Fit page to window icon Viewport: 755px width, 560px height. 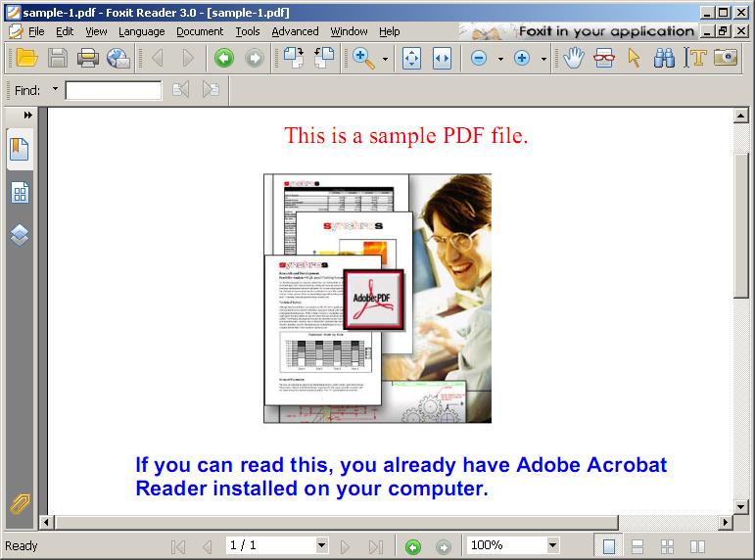pyautogui.click(x=411, y=59)
